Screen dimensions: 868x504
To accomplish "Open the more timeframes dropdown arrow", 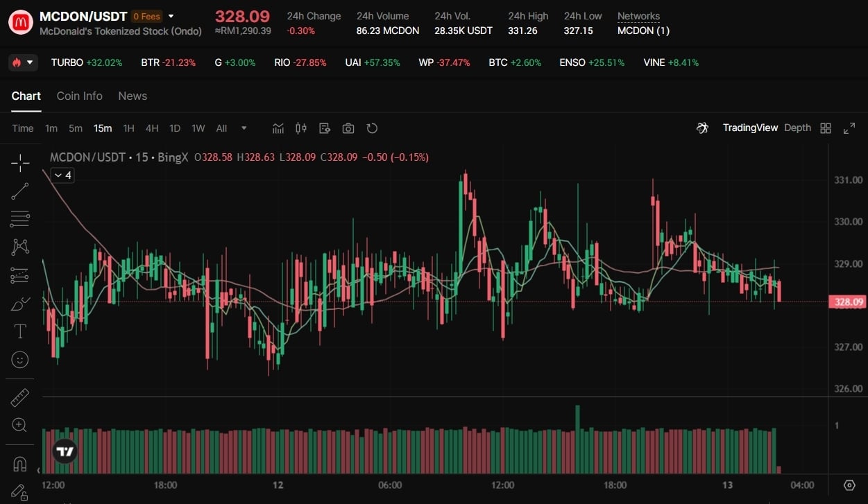I will click(x=244, y=128).
